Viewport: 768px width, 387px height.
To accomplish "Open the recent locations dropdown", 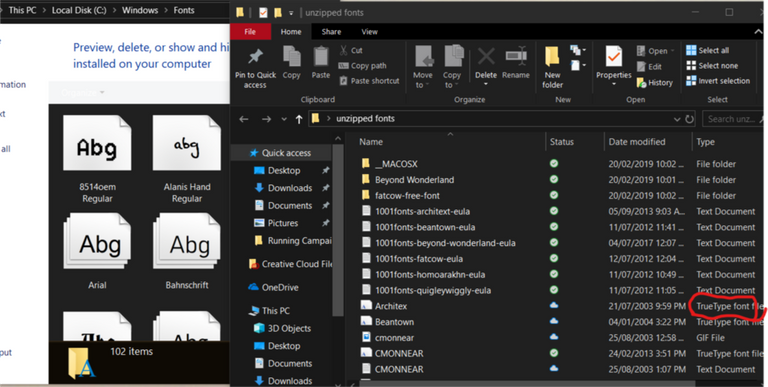I will tap(284, 119).
